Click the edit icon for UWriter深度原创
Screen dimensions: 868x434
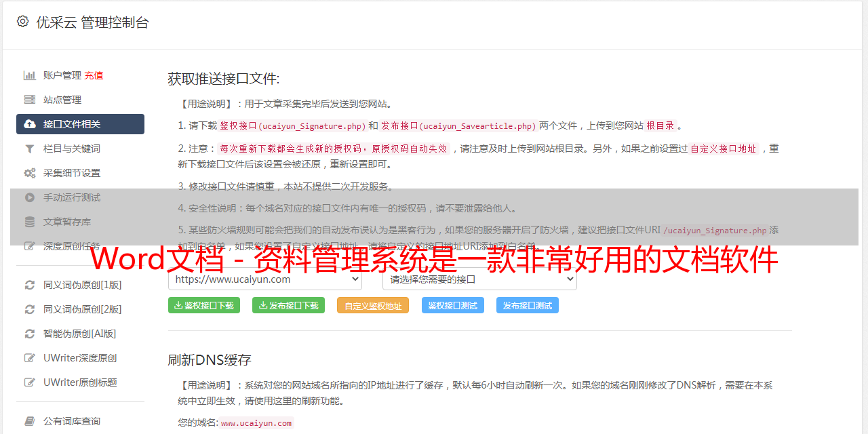[30, 358]
